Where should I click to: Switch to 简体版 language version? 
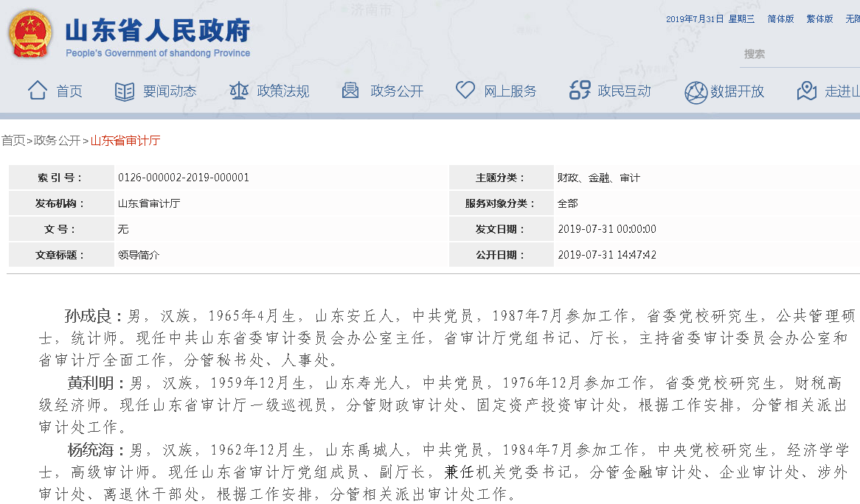click(780, 19)
